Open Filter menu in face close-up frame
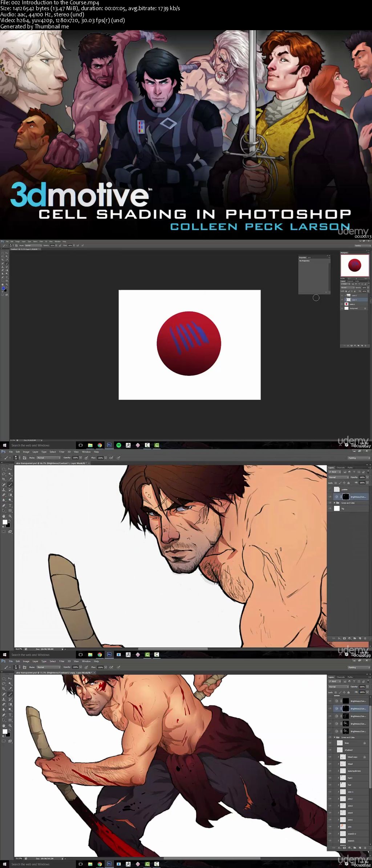The height and width of the screenshot is (868, 372). (x=62, y=452)
